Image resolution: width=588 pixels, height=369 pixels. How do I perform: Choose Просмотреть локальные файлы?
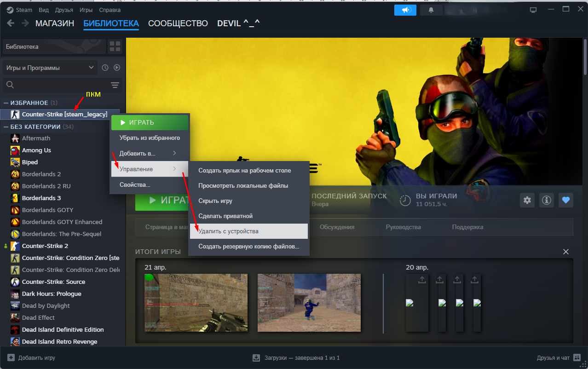click(249, 185)
